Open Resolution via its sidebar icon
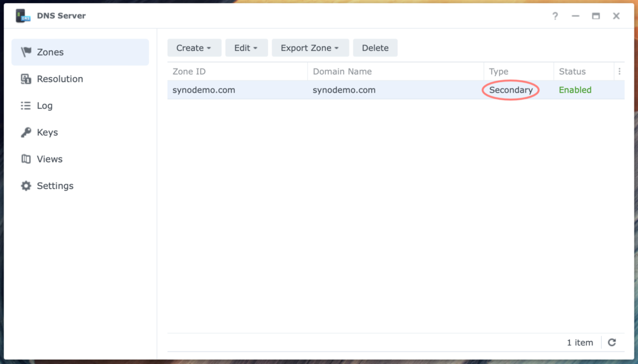 (x=26, y=79)
